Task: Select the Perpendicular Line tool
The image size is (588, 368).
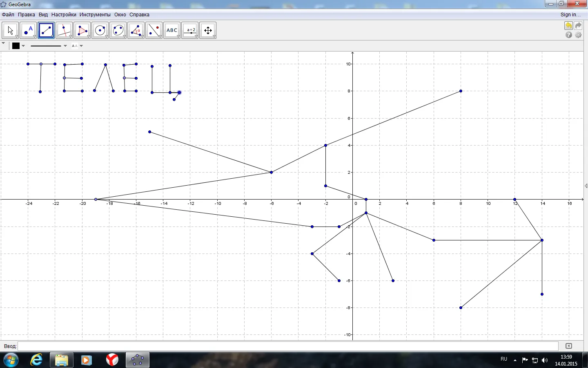Action: point(64,31)
